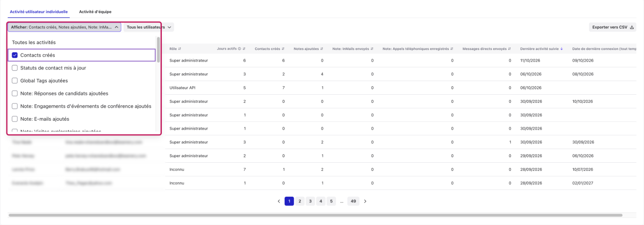Click Exporter vers CSV button
The height and width of the screenshot is (225, 644).
click(x=613, y=27)
